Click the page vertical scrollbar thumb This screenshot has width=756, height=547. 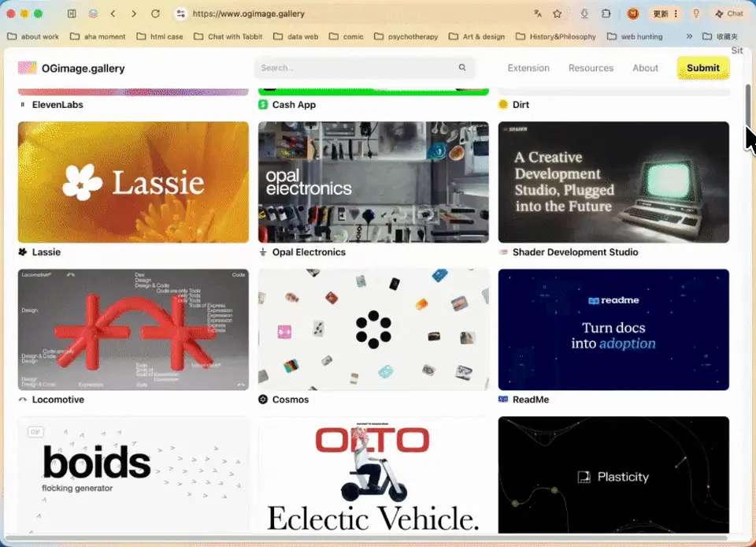(x=748, y=105)
